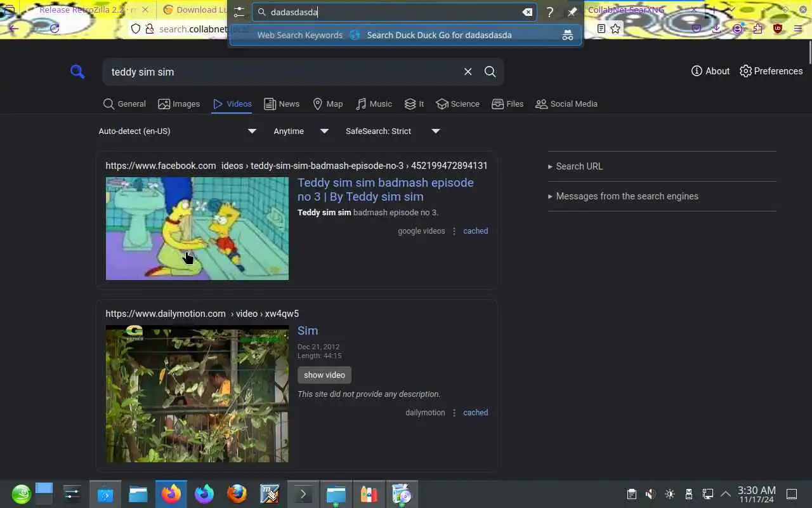Switch to the It search tab
The image size is (812, 508).
click(414, 104)
